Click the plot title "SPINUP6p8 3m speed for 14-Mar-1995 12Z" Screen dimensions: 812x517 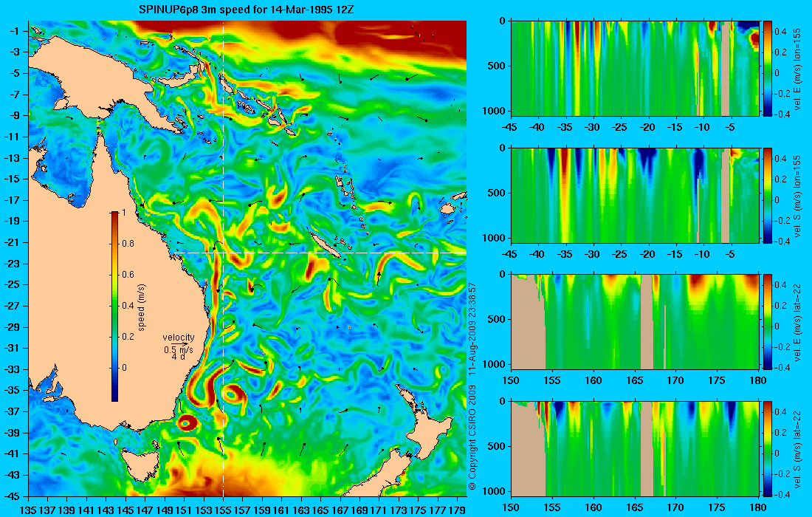tap(247, 10)
